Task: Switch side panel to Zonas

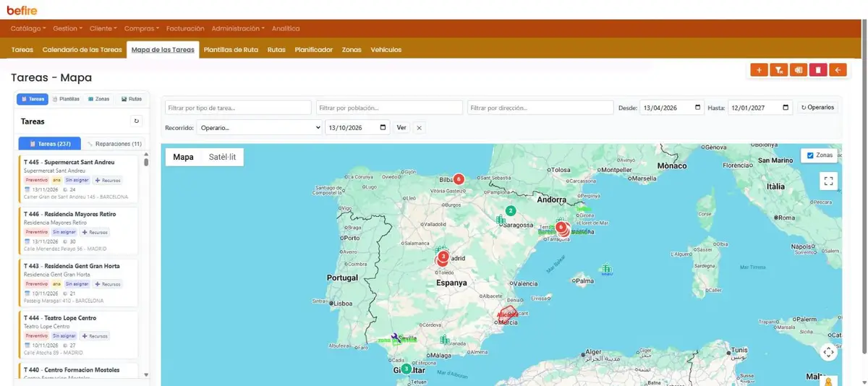Action: (99, 99)
